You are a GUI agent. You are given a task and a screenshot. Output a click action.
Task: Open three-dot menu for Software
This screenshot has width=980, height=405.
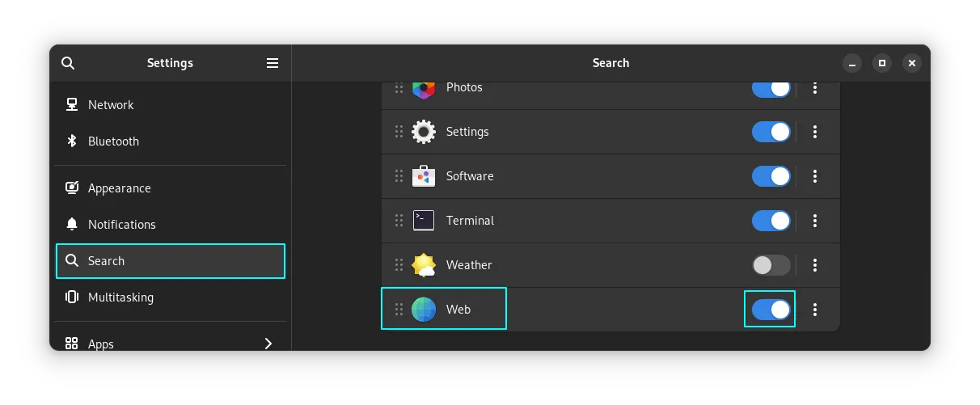(x=815, y=176)
